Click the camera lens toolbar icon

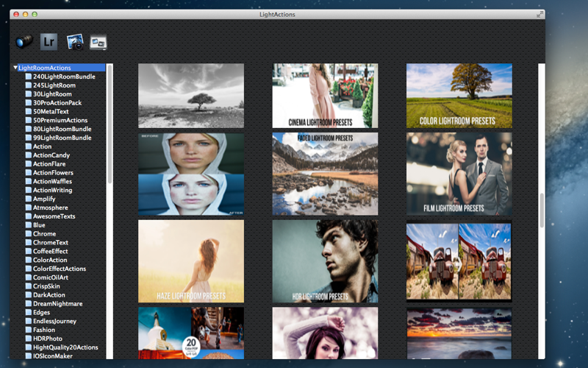click(x=24, y=41)
